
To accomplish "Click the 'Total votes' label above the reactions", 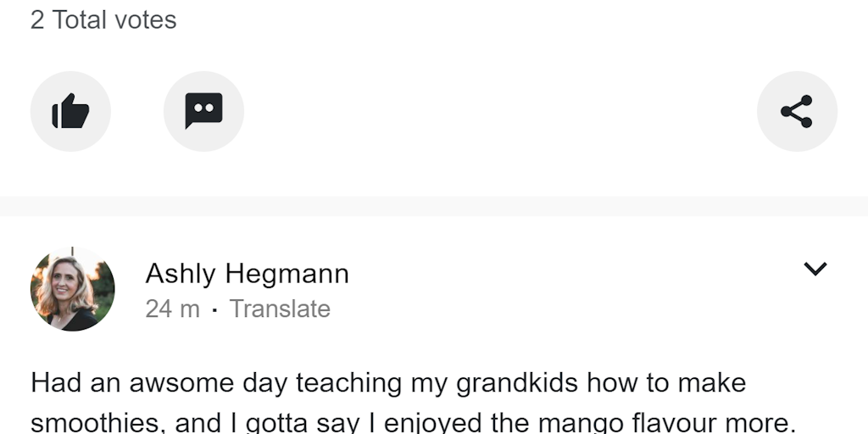I will tap(114, 20).
